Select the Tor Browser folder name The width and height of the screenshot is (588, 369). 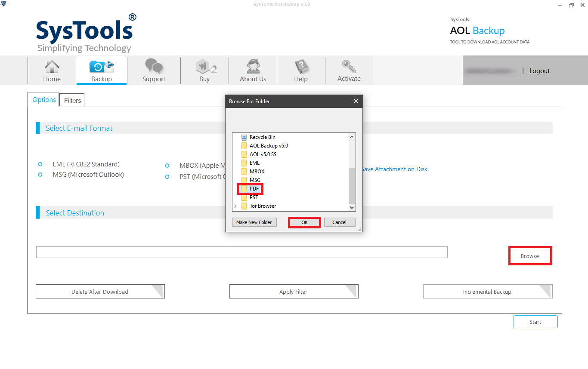263,206
